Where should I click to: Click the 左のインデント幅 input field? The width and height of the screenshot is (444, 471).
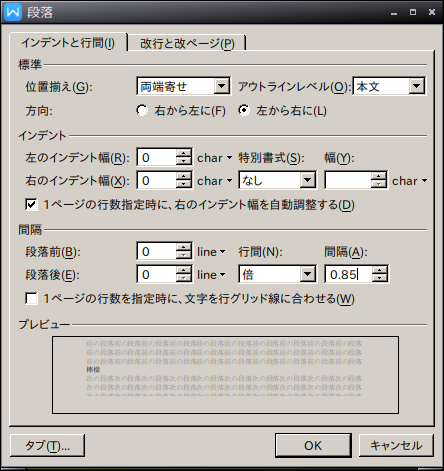click(x=156, y=157)
